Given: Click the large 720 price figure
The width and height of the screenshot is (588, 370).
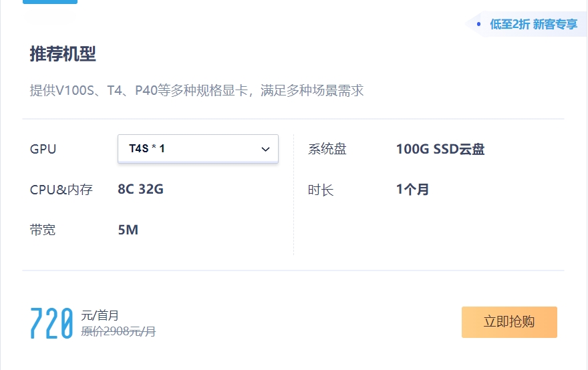Looking at the screenshot, I should pyautogui.click(x=51, y=323).
